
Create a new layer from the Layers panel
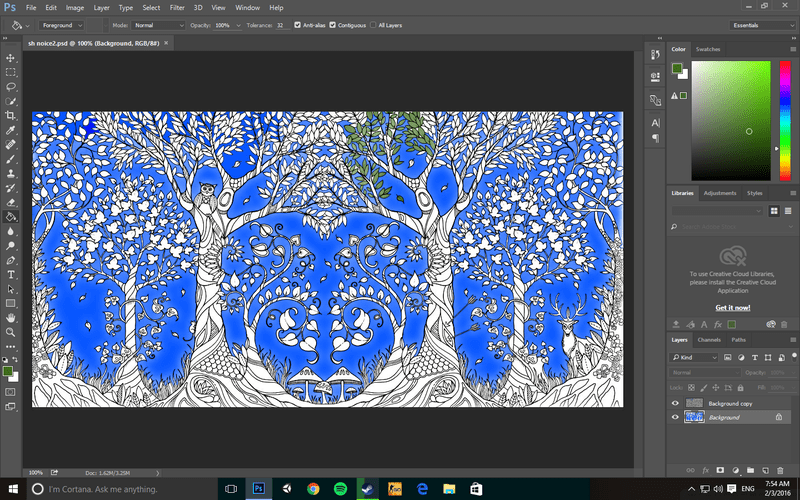click(764, 469)
